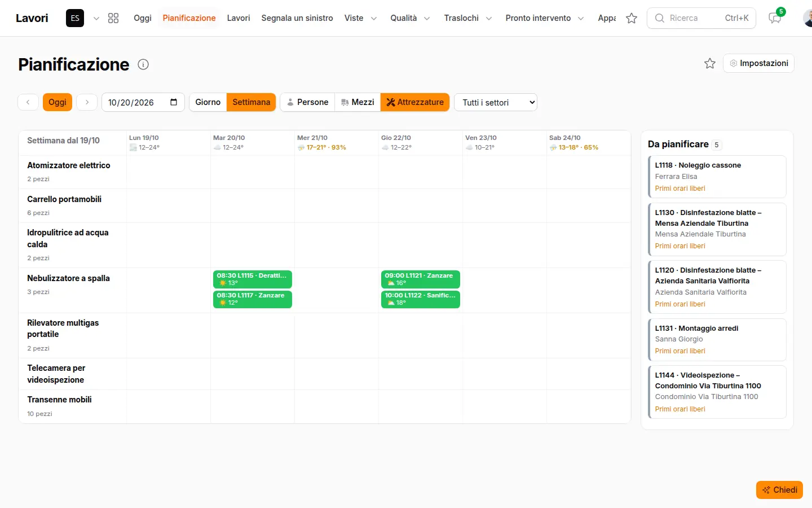This screenshot has height=508, width=812.
Task: Open Impostazioni settings
Action: (x=758, y=63)
